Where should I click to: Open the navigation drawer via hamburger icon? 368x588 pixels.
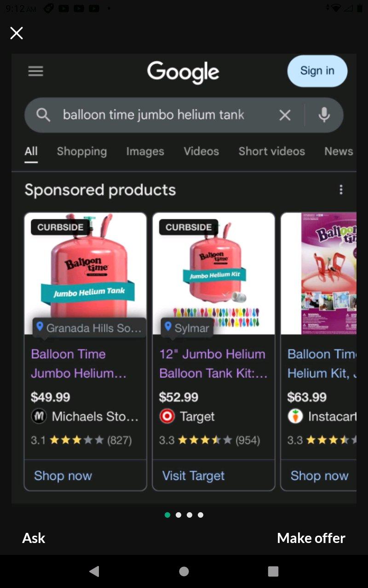click(35, 71)
